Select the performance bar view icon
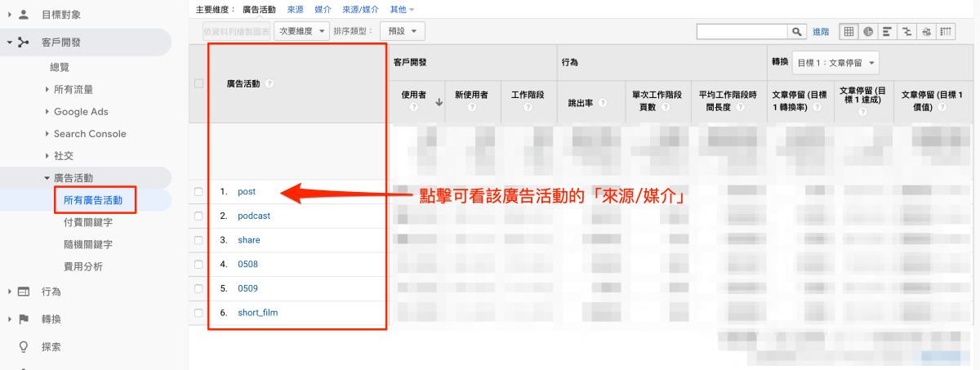This screenshot has width=980, height=370. 888,31
